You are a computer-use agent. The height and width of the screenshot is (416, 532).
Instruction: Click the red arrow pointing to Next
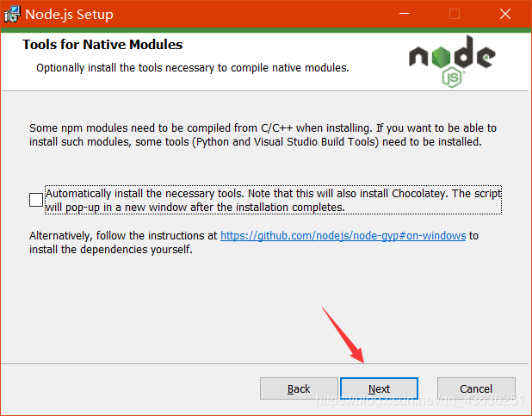343,335
